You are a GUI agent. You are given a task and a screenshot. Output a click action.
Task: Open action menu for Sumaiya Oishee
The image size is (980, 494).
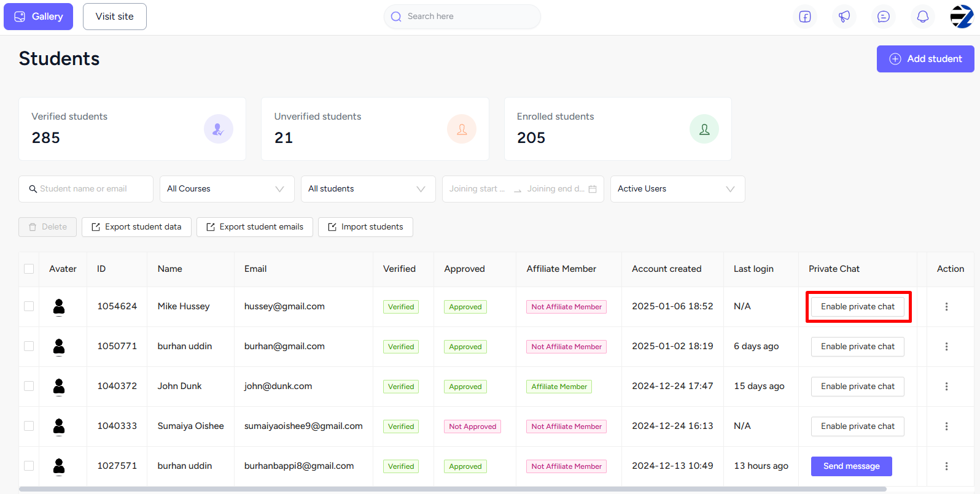[946, 426]
